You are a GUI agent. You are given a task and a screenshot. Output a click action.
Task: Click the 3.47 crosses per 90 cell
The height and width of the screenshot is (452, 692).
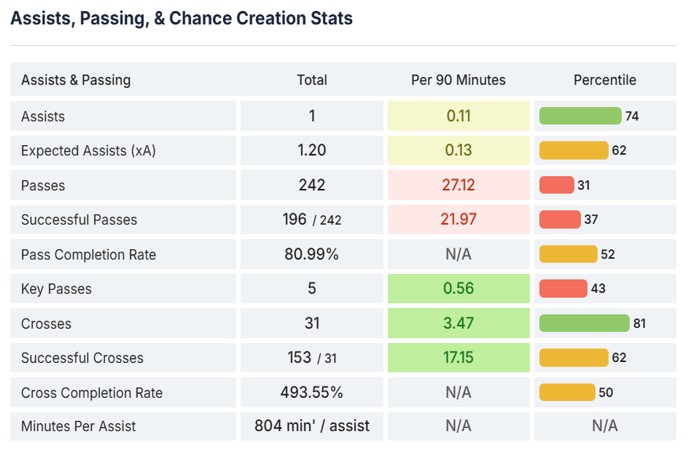tap(458, 323)
